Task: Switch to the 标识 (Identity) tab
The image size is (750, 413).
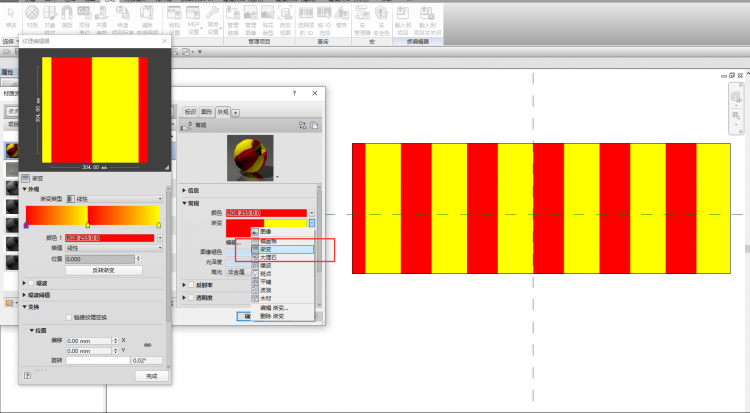Action: click(x=190, y=112)
